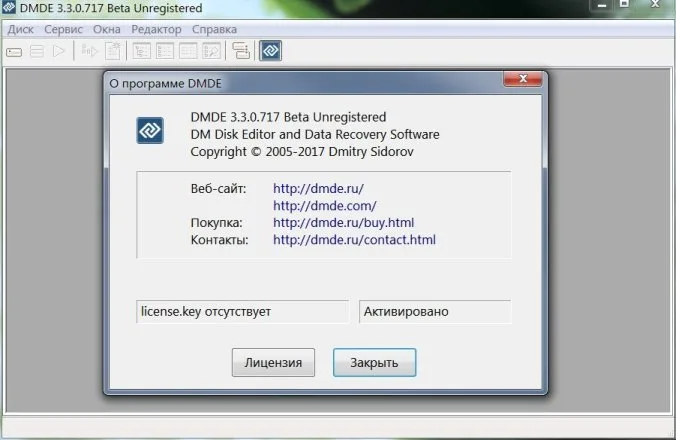Open the Сервис menu

[63, 29]
